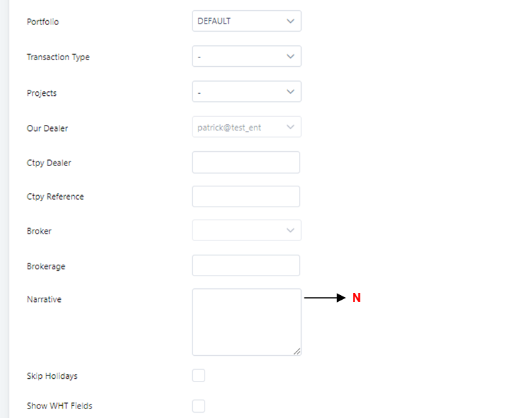Select the DEFAULT value in Portfolio
The width and height of the screenshot is (519, 420).
pos(214,21)
